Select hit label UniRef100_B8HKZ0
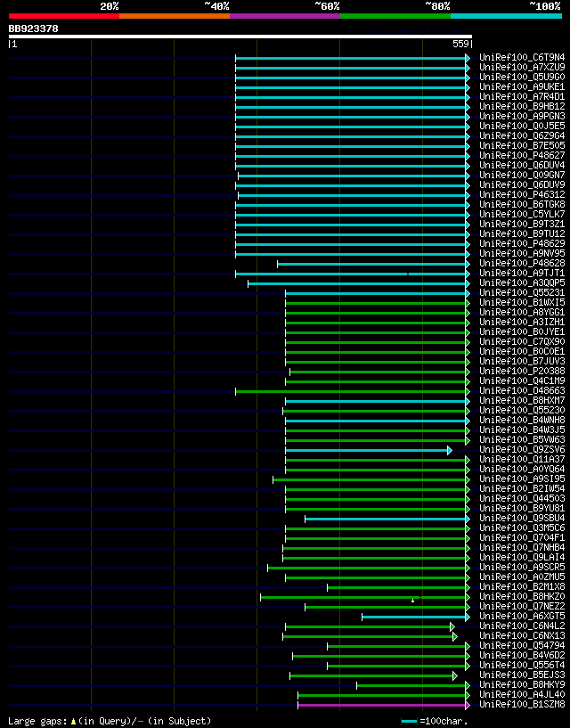Image resolution: width=570 pixels, height=728 pixels. tap(522, 596)
